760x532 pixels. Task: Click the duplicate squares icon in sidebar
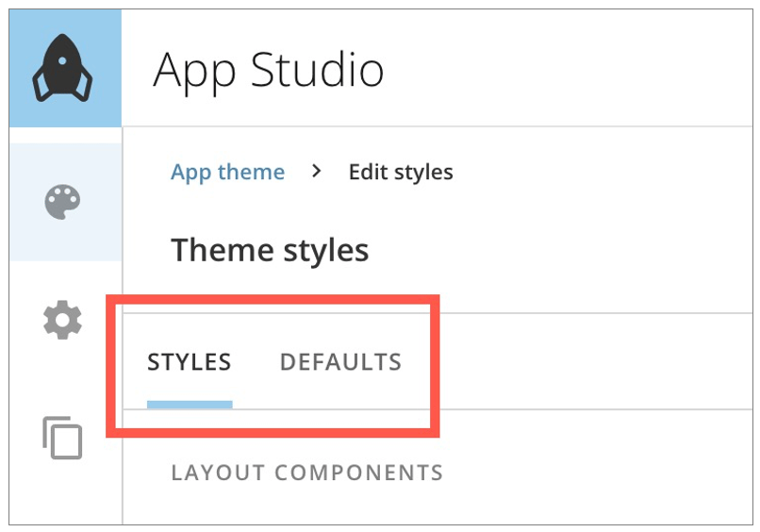(62, 438)
